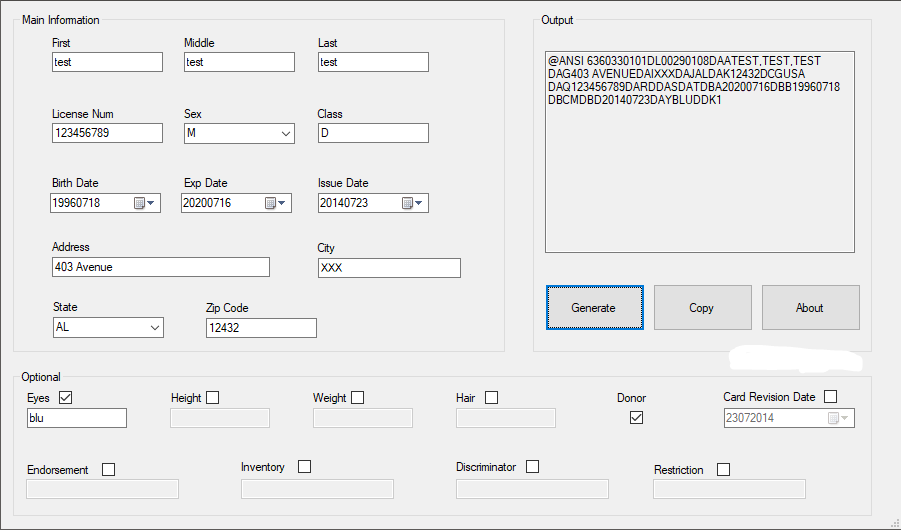The image size is (901, 530).
Task: Click the window resize grip
Action: 895,524
